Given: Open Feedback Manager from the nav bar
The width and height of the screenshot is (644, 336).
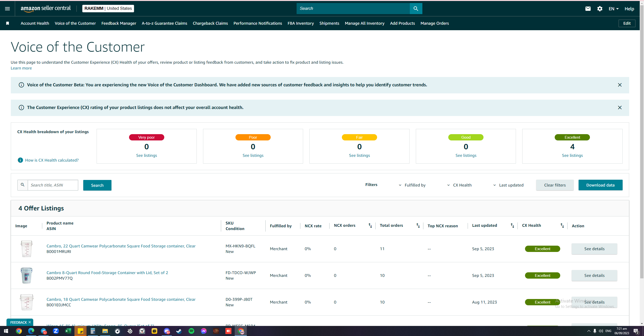Looking at the screenshot, I should (119, 23).
